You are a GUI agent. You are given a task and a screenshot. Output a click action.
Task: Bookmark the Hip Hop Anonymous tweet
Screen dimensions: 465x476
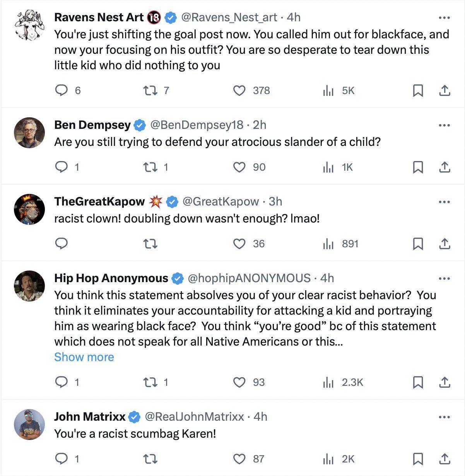[418, 382]
